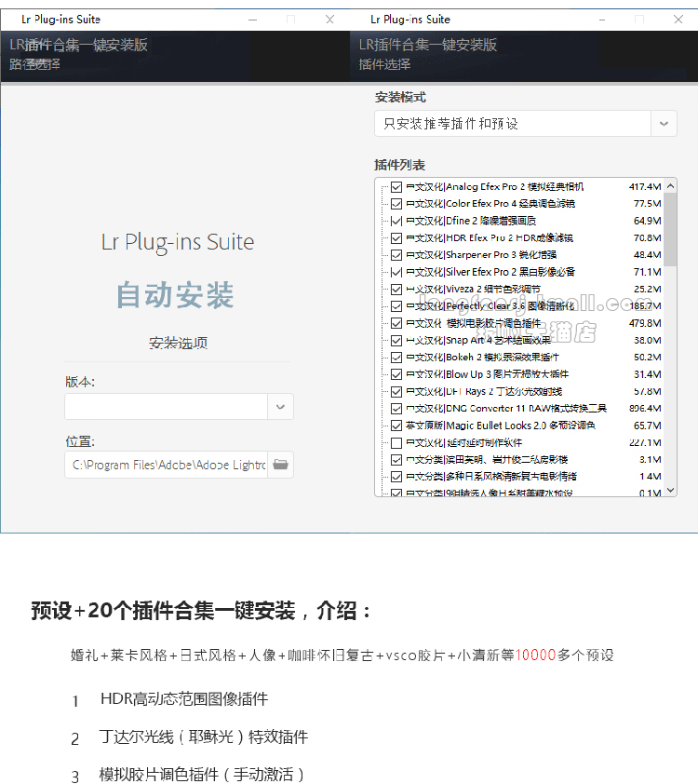Select the HDR Efex Pro 2 row text

(x=490, y=238)
